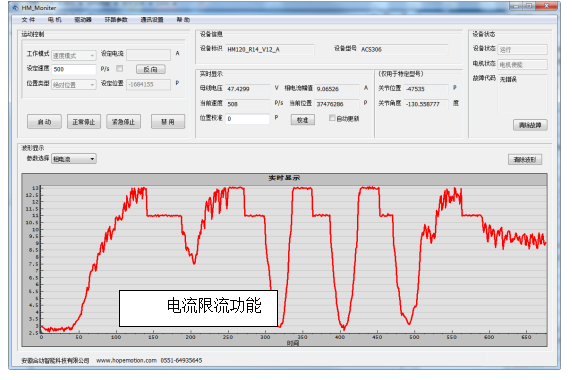The width and height of the screenshot is (573, 380).
Task: Click the 启动 start button
Action: click(44, 122)
